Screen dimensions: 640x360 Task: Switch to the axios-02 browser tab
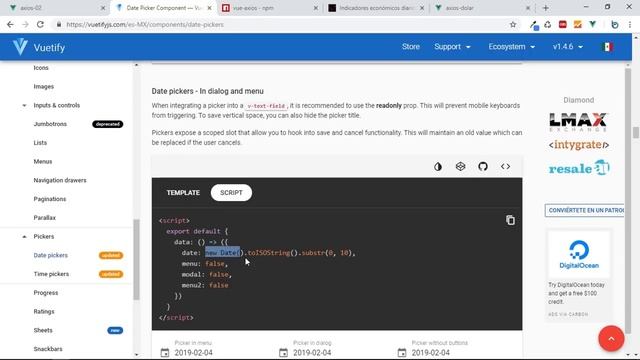[57, 8]
